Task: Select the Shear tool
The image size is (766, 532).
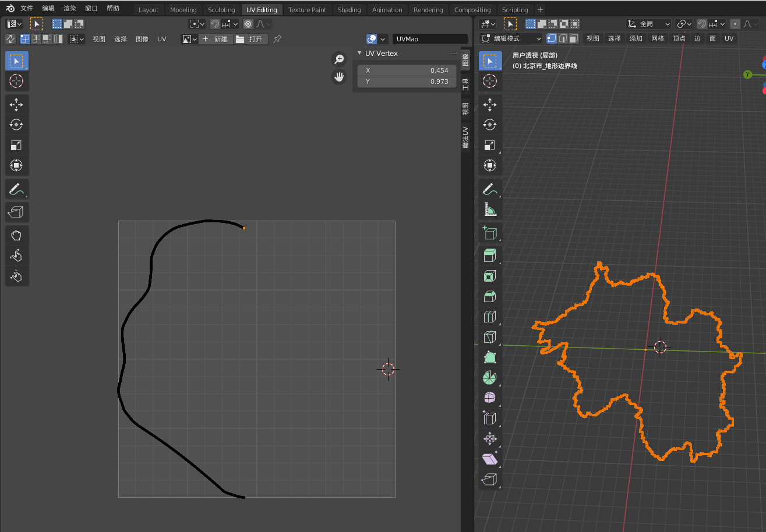Action: pos(490,459)
